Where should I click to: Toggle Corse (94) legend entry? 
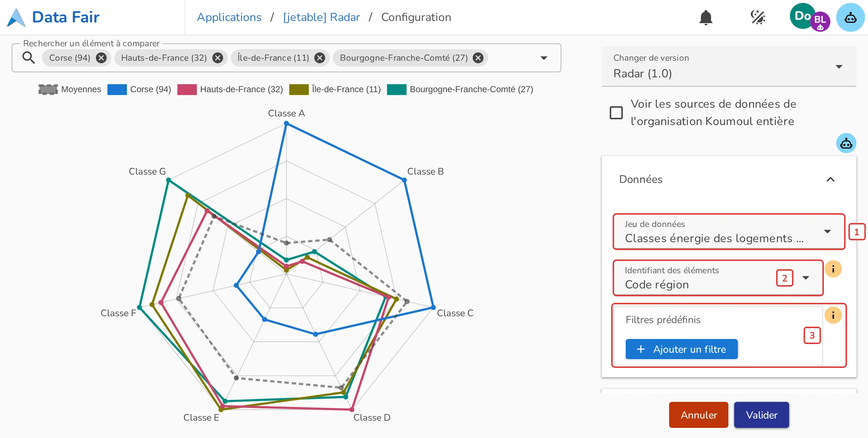139,89
